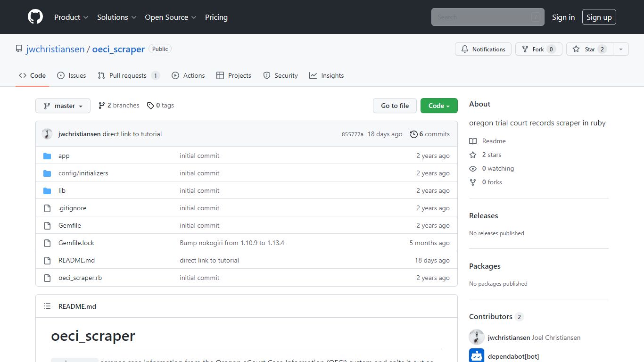
Task: Switch to the Code tab
Action: tap(33, 75)
